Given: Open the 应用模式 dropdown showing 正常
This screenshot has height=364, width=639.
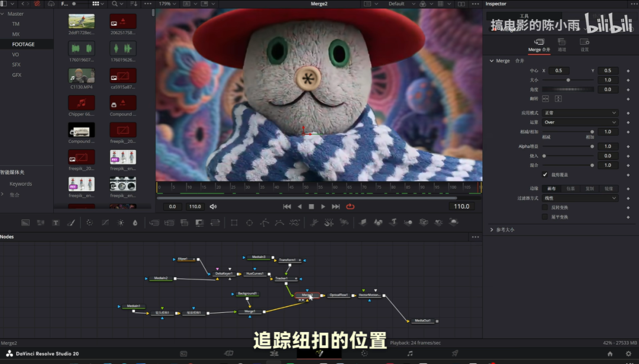Looking at the screenshot, I should pyautogui.click(x=579, y=113).
